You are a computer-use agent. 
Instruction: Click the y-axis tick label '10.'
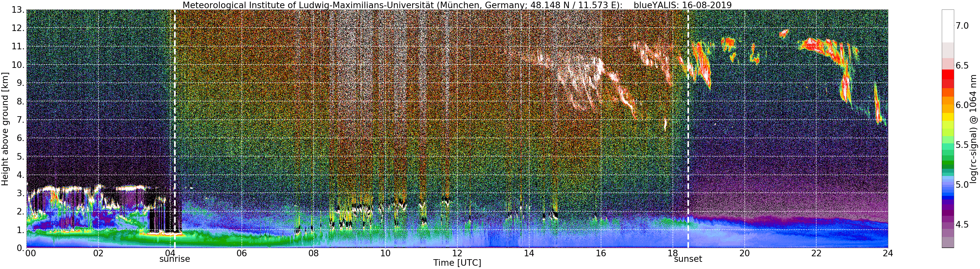18,65
